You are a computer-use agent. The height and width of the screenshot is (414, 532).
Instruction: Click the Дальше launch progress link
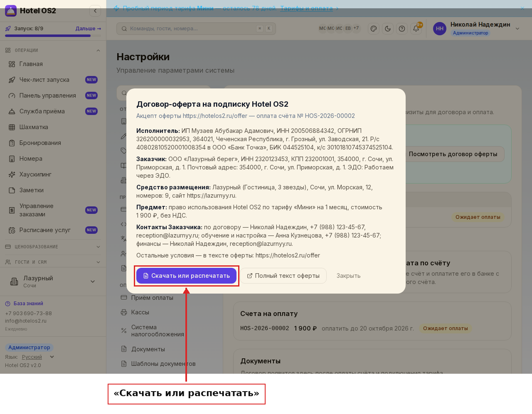point(88,29)
